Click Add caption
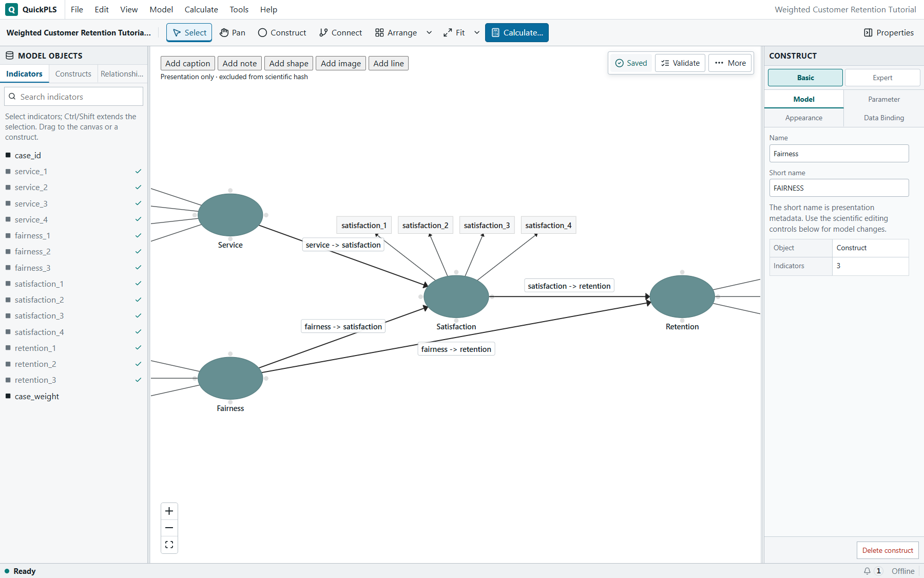 coord(188,63)
